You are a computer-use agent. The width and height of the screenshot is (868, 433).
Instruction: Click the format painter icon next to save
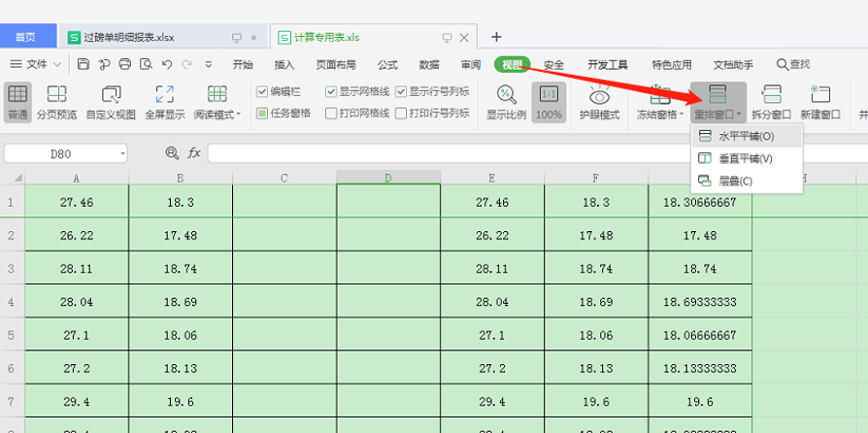pos(104,64)
